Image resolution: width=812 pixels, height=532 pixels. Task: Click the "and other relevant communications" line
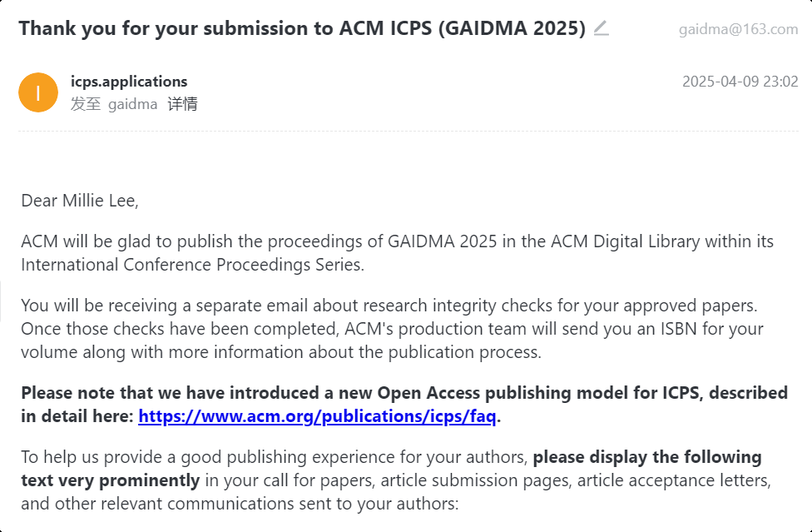pos(240,504)
